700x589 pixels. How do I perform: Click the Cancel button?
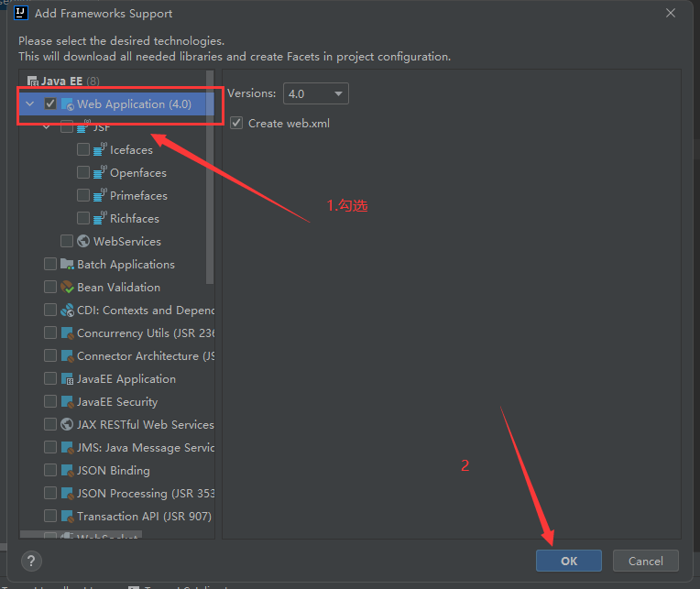(646, 561)
